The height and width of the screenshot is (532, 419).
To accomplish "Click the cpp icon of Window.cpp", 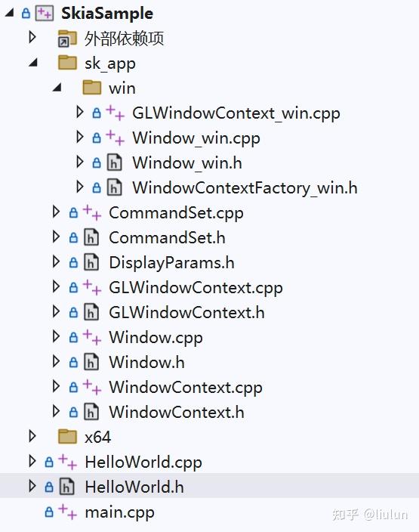I will pyautogui.click(x=92, y=337).
